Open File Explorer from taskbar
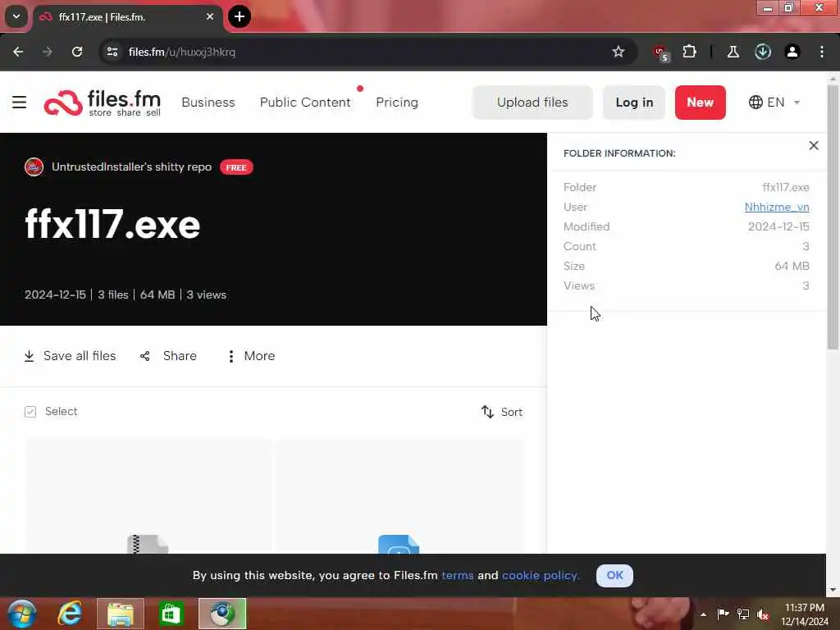This screenshot has width=840, height=630. [x=121, y=614]
